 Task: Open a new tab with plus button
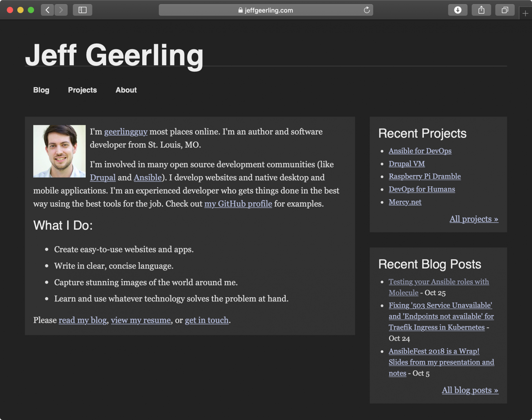525,13
